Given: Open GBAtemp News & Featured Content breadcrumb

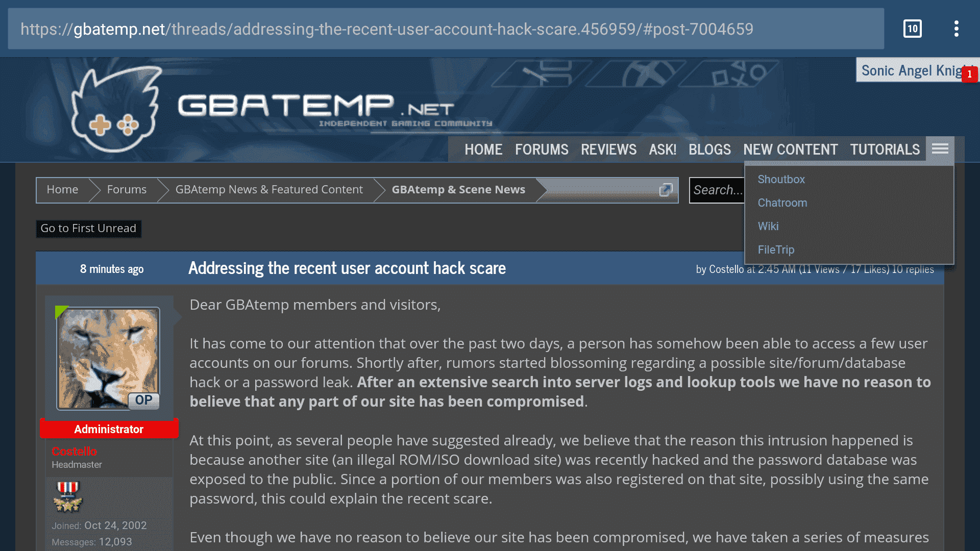Looking at the screenshot, I should tap(269, 190).
